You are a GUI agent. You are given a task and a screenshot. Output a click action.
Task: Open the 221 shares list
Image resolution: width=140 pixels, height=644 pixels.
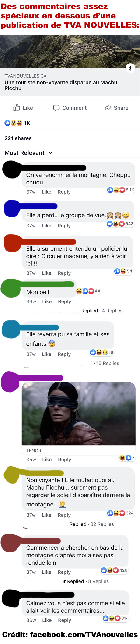click(x=18, y=138)
